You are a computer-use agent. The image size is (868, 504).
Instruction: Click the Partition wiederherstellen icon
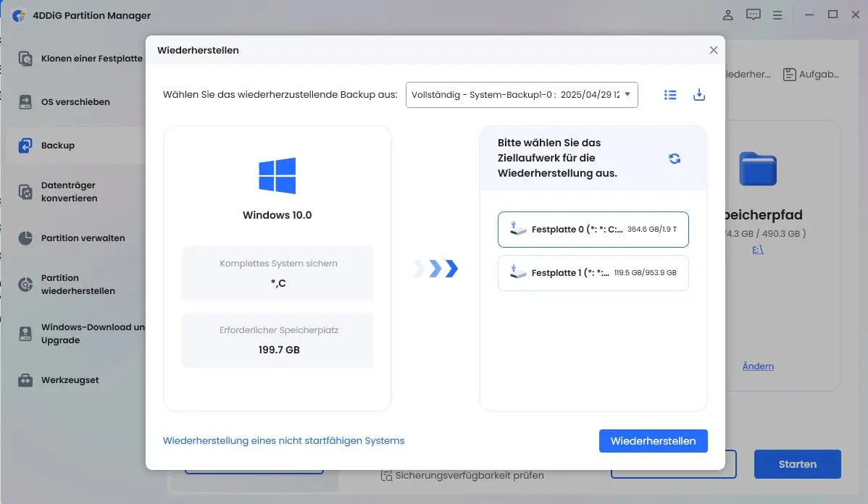[25, 285]
